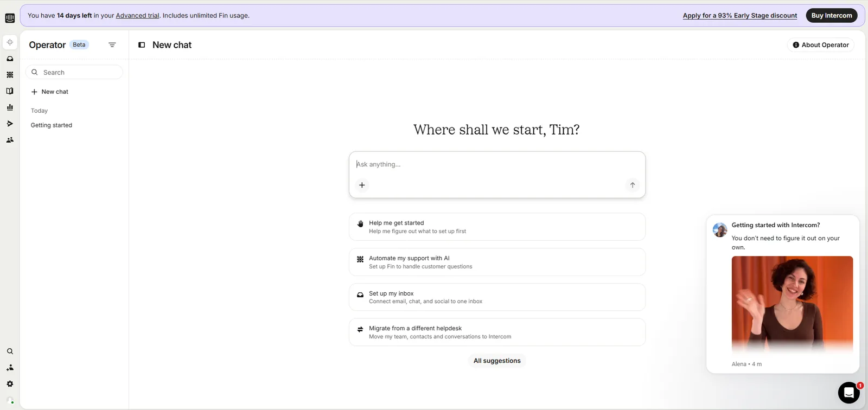Open the Intercom messenger launcher bubble

click(x=849, y=393)
